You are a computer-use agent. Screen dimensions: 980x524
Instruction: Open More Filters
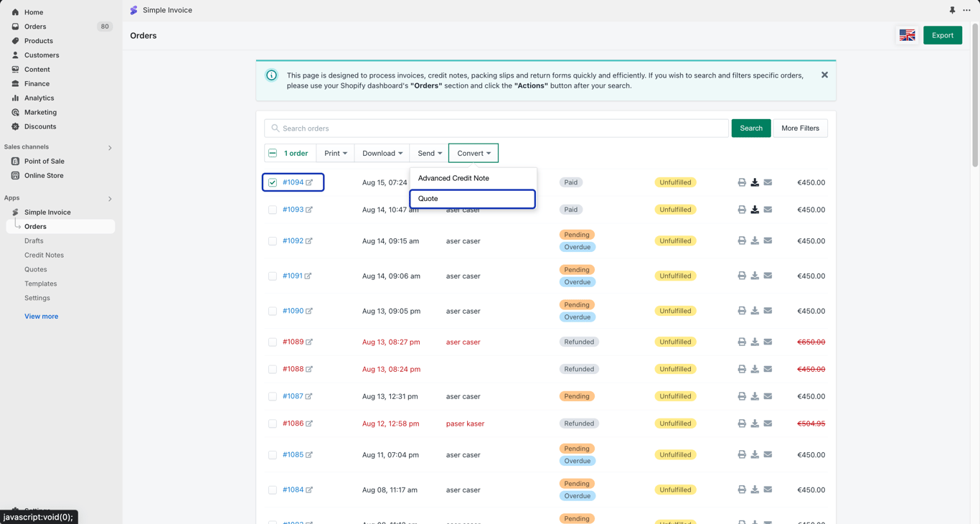point(800,128)
